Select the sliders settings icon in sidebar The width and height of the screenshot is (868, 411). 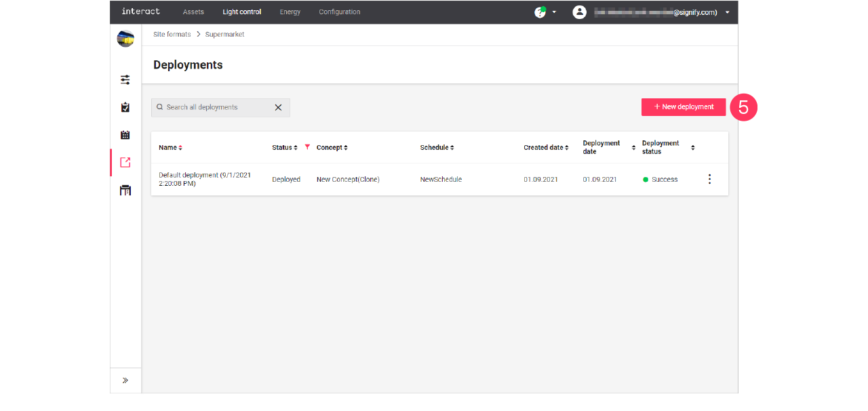pos(125,79)
